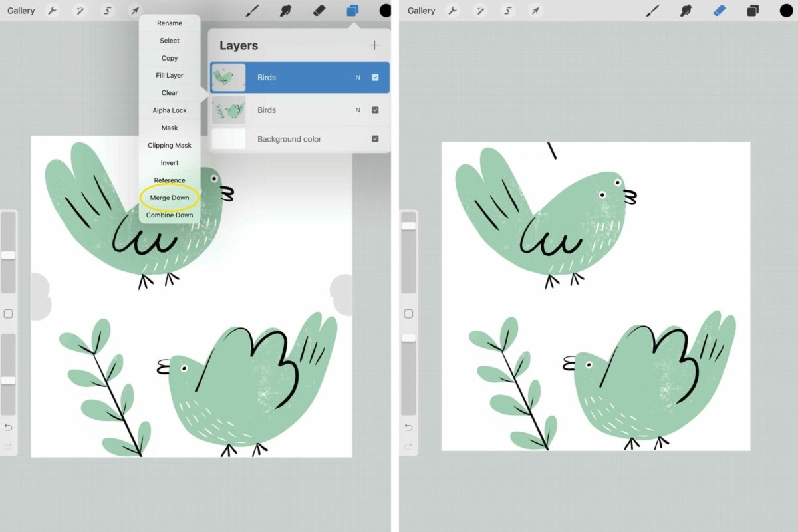
Task: Activate Transform arrow tool in right window
Action: [x=535, y=11]
